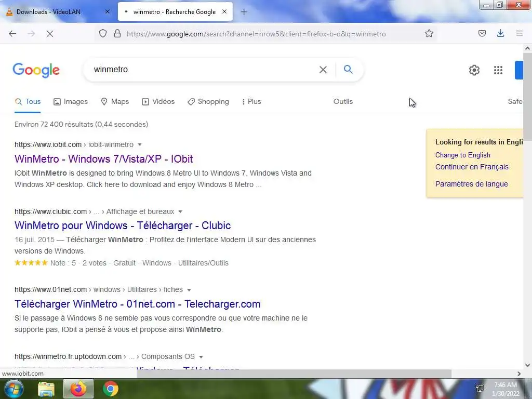Expand the dropdown arrow next to clubic.com result
This screenshot has width=532, height=399.
[180, 212]
